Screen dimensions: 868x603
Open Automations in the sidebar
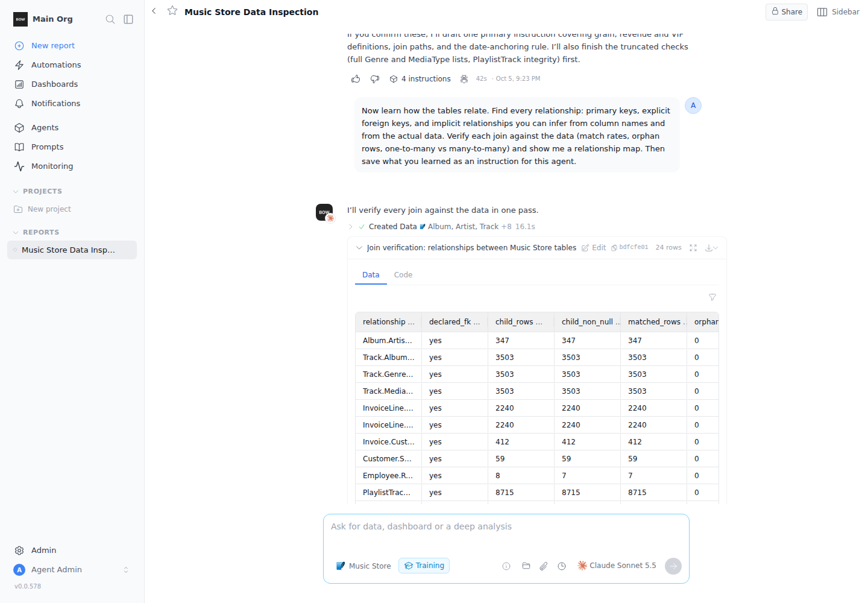tap(56, 65)
